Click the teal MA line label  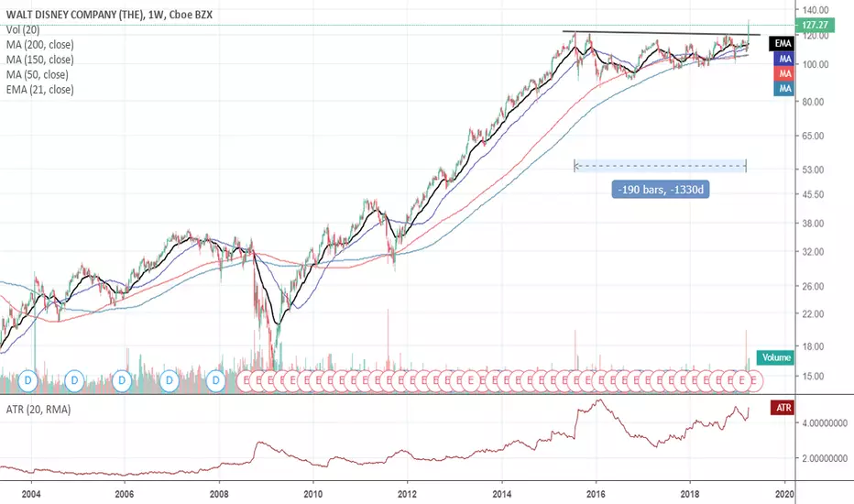(784, 88)
